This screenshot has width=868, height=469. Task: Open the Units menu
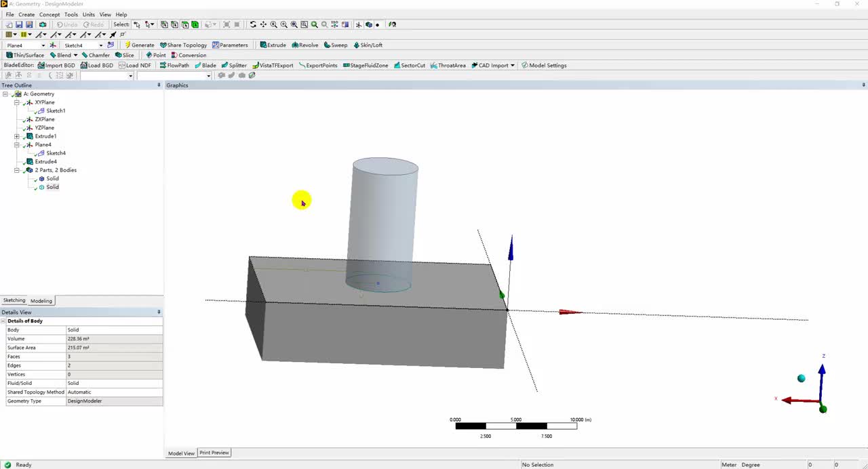click(89, 14)
